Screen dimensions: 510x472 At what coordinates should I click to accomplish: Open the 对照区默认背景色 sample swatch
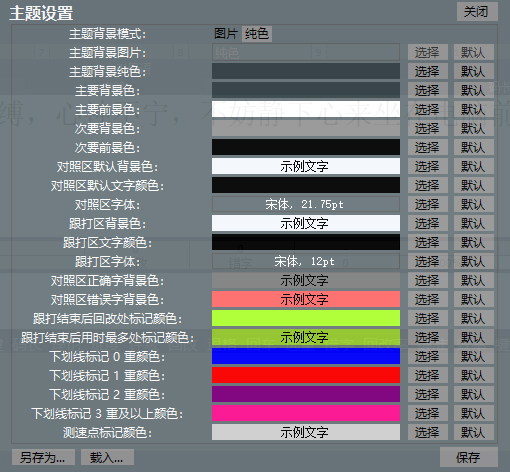pos(306,166)
